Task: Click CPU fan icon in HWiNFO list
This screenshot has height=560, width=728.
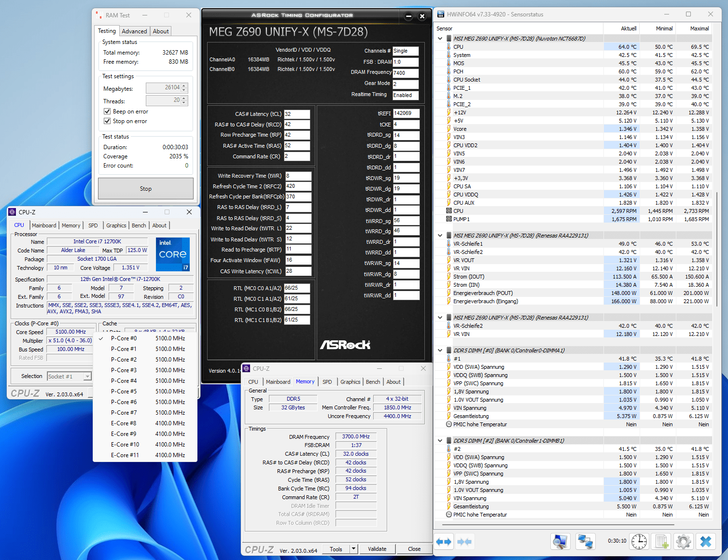Action: [x=449, y=211]
